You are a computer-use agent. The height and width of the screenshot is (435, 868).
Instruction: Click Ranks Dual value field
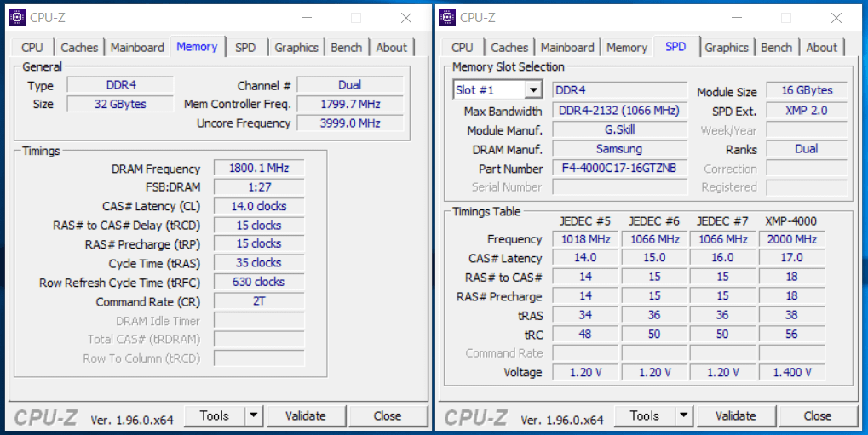(807, 149)
